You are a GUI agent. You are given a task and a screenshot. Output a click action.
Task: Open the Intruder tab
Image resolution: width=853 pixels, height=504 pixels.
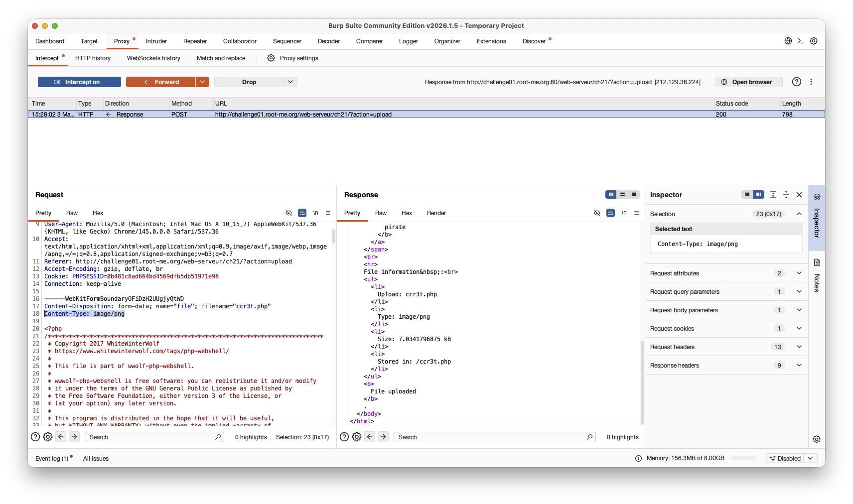(156, 41)
